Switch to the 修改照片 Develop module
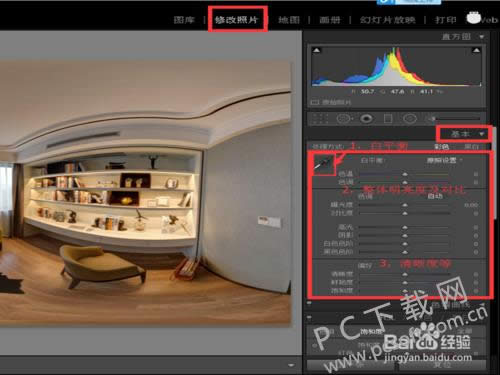This screenshot has height=375, width=500. coord(236,20)
